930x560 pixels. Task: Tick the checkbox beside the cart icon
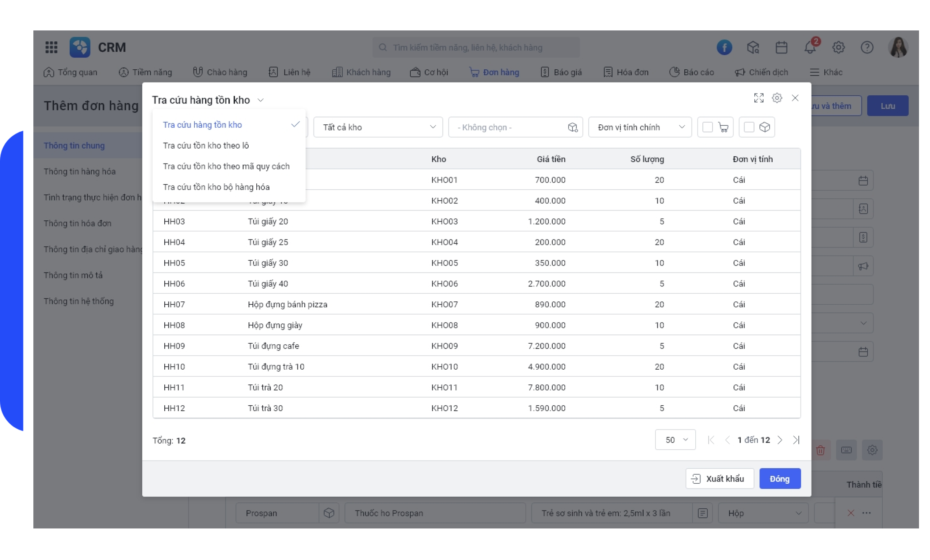coord(707,127)
